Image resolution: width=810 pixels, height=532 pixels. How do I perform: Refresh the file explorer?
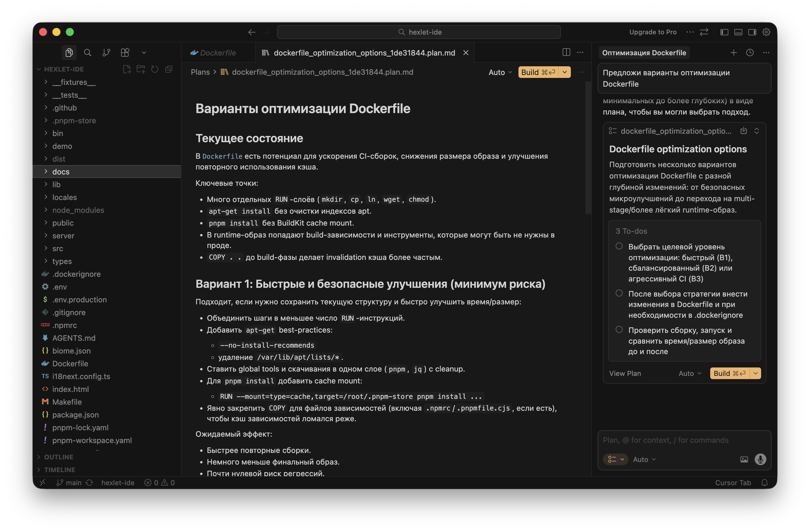pyautogui.click(x=154, y=69)
